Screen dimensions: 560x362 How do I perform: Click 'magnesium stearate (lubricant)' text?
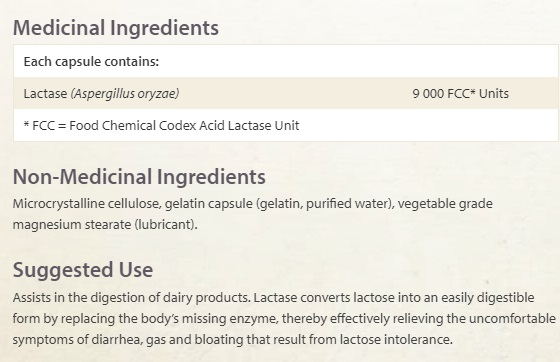coord(104,225)
